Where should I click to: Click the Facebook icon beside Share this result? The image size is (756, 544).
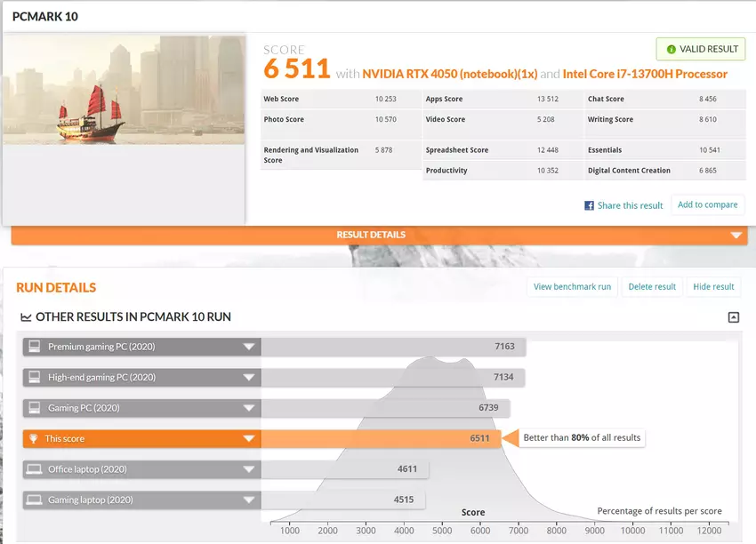tap(589, 205)
